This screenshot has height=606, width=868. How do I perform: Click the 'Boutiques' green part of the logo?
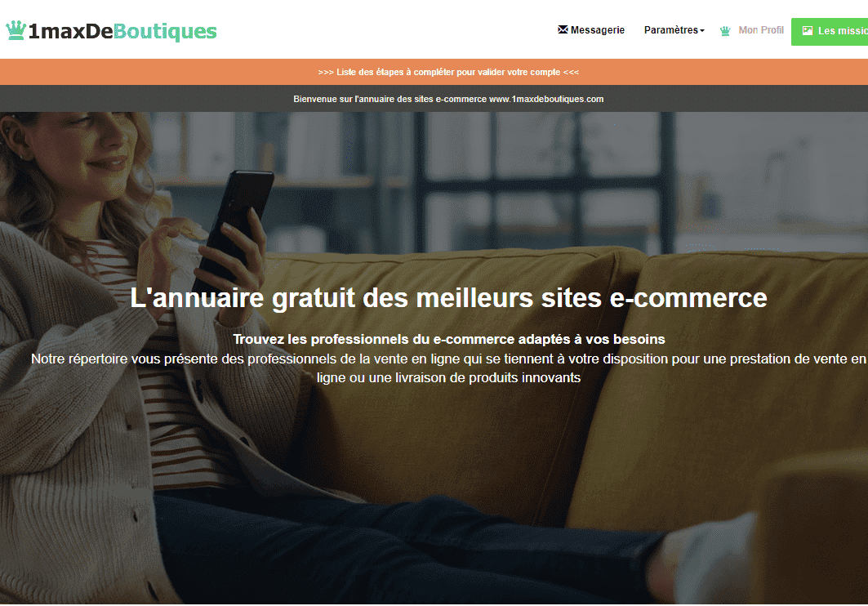[x=165, y=32]
